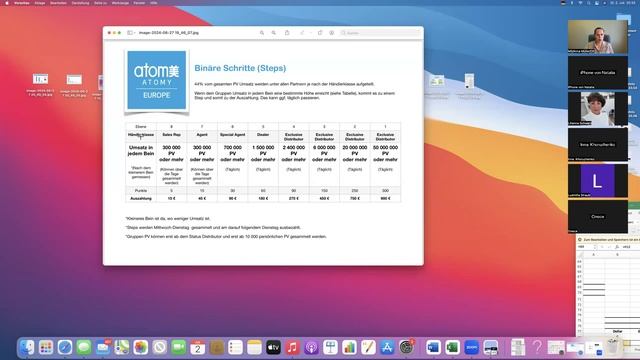Screen dimensions: 640x360
Task: Click the 'Punkte' row header
Action: pos(141,191)
